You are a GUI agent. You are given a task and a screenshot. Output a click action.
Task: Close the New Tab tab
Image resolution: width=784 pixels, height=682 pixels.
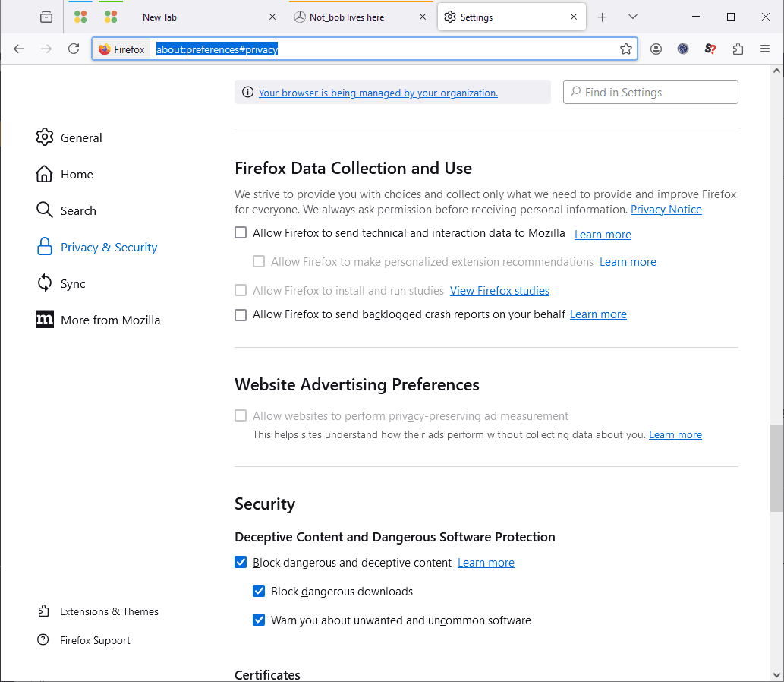[x=272, y=17]
